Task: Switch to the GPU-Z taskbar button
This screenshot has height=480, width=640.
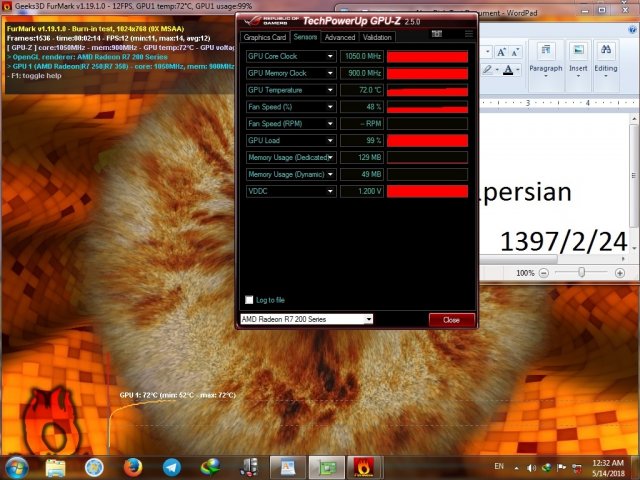Action: click(x=327, y=468)
